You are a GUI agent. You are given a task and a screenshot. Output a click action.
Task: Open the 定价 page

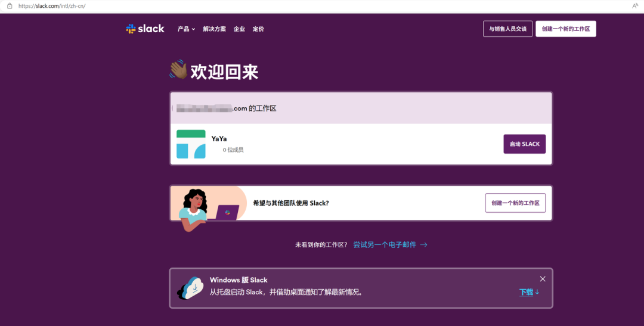(258, 29)
